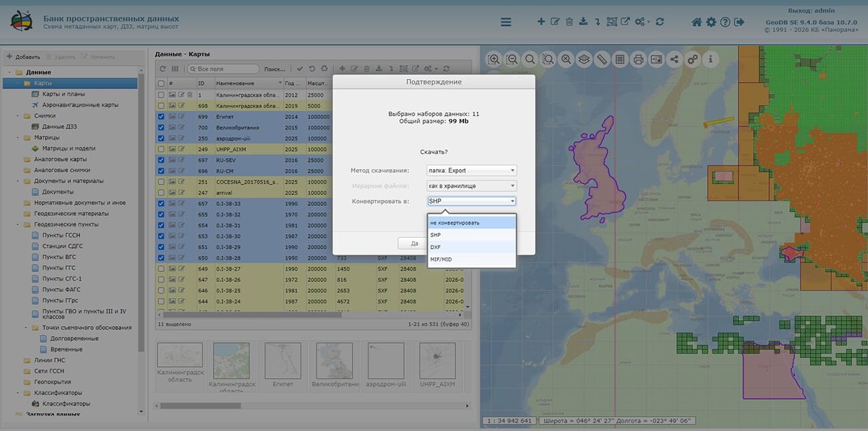Click the Великобритания map thumbnail
The height and width of the screenshot is (431, 868).
335,361
